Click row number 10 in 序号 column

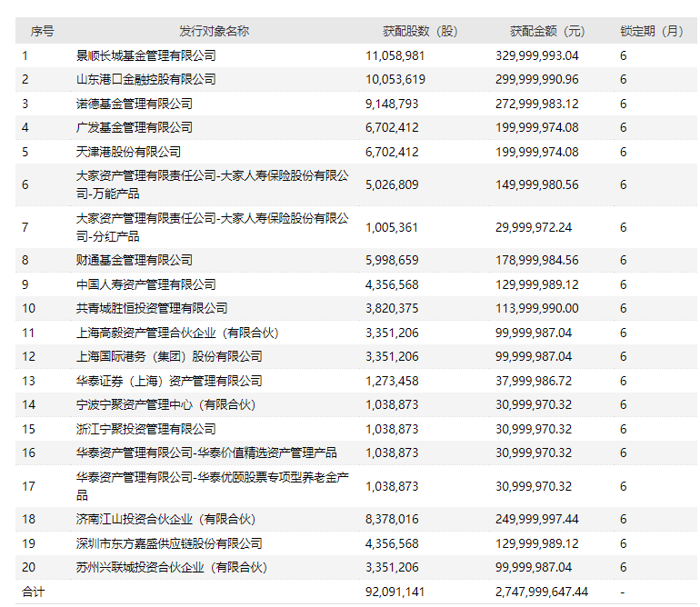[28, 308]
